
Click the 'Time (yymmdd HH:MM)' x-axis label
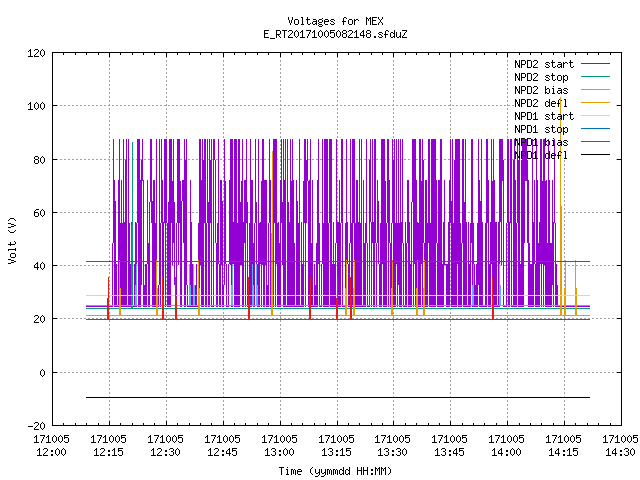335,471
